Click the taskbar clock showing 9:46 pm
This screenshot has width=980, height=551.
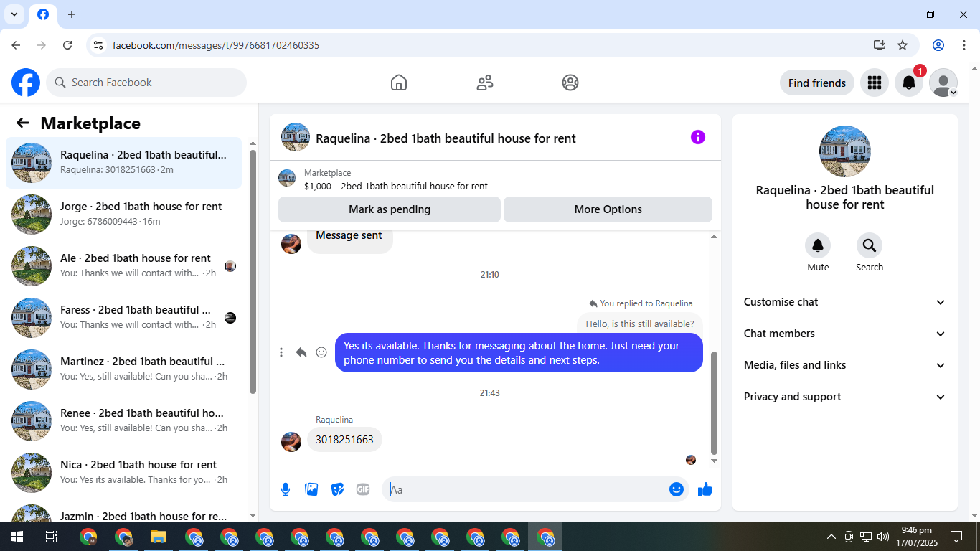[916, 537]
